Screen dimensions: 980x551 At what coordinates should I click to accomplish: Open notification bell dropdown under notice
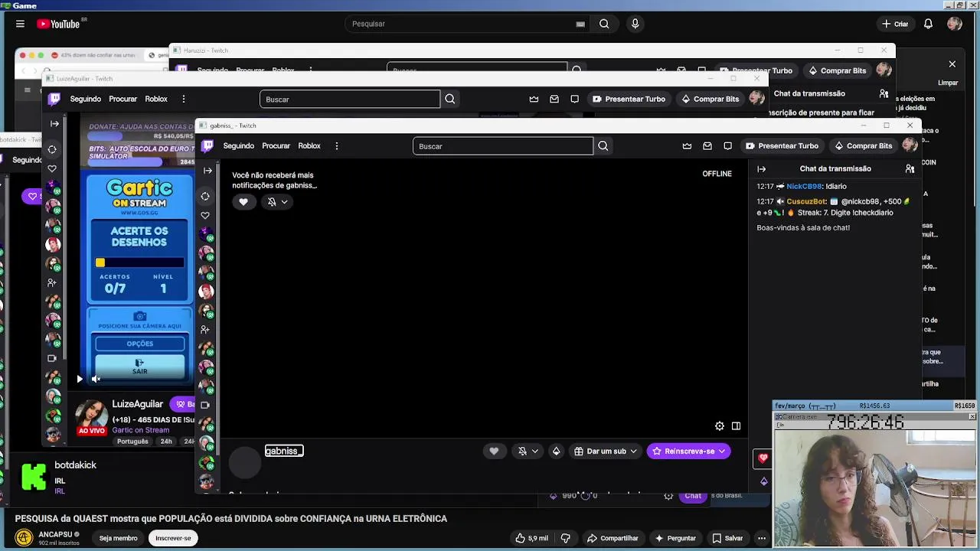click(277, 202)
